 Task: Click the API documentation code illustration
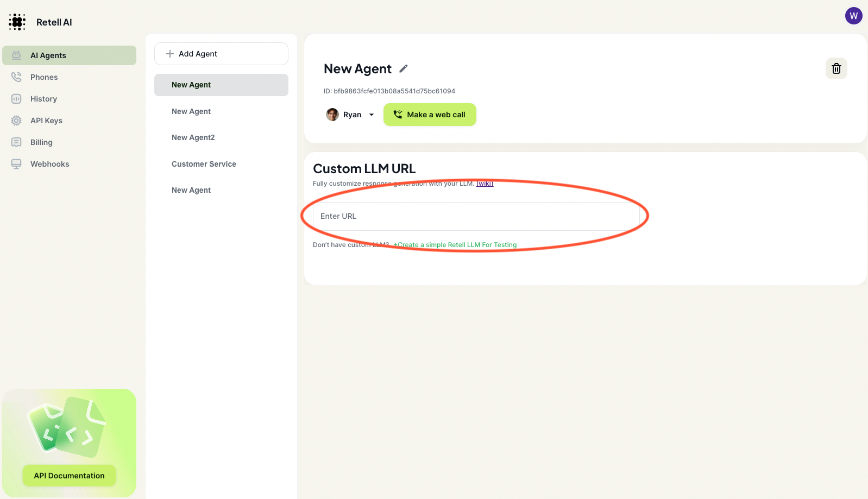click(x=67, y=427)
